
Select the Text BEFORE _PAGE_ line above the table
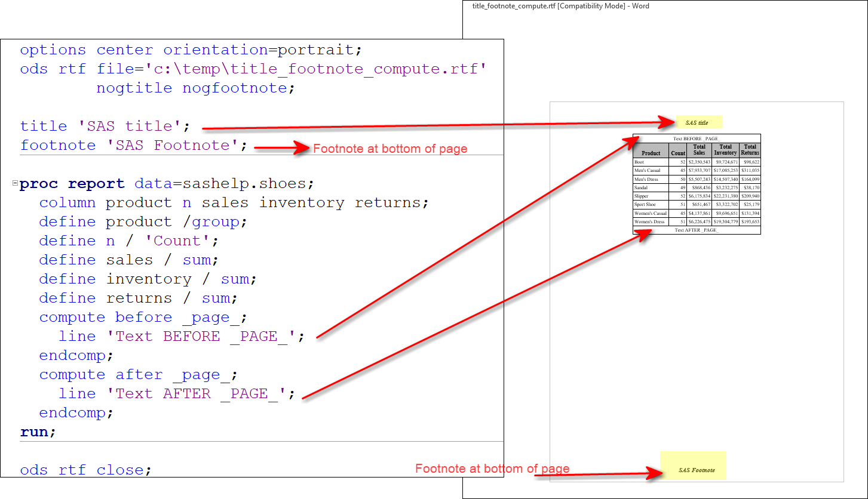pos(696,138)
